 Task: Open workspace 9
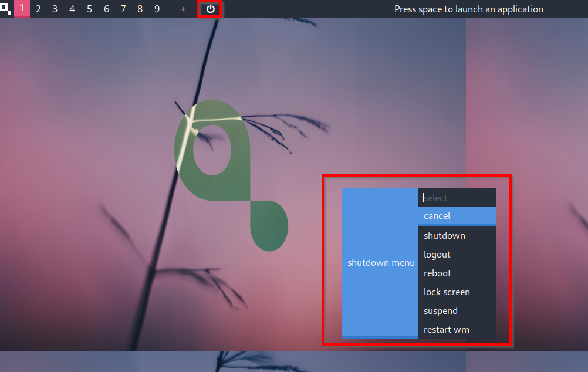pos(157,9)
